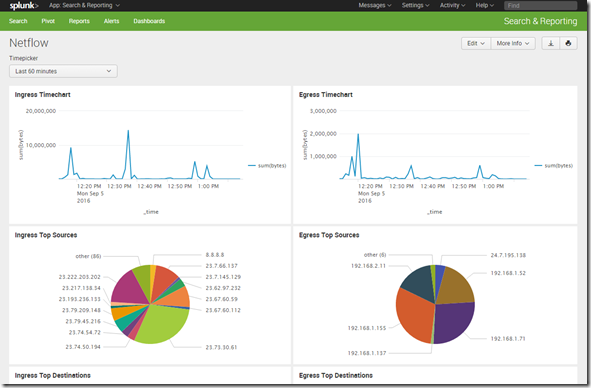591x388 pixels.
Task: Click the 23.222.203.202 label
Action: pos(80,277)
